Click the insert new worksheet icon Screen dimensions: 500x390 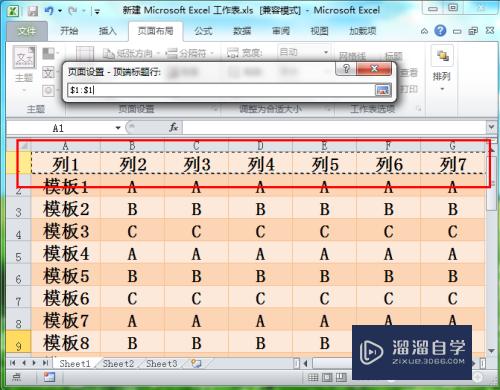(x=196, y=363)
